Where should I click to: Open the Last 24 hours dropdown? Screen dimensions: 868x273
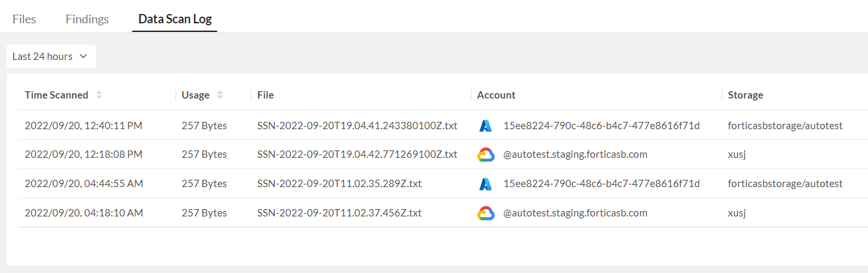(x=51, y=57)
